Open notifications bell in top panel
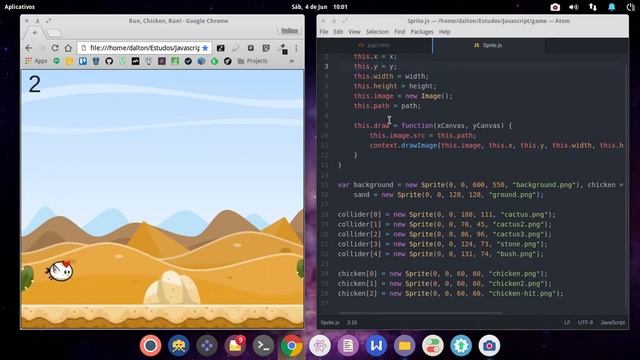The image size is (640, 360). point(611,7)
